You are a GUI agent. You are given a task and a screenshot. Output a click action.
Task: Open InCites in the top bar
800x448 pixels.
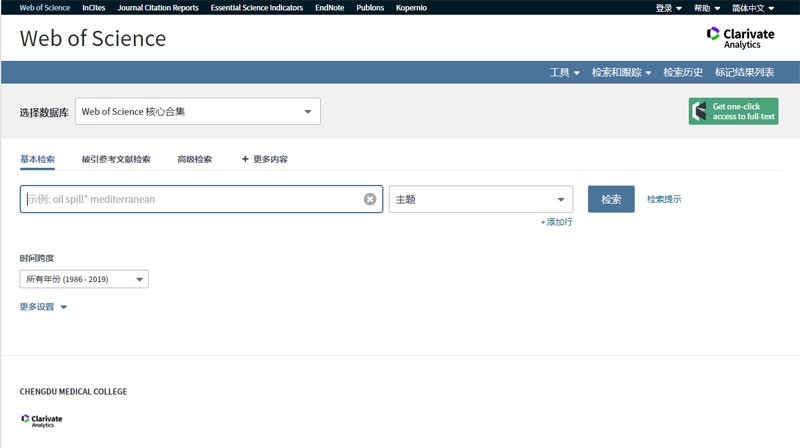[x=94, y=8]
